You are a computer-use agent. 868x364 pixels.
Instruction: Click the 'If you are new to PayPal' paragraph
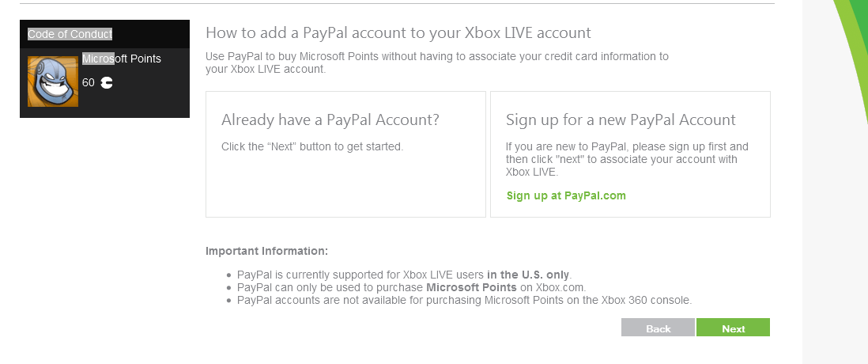coord(627,159)
